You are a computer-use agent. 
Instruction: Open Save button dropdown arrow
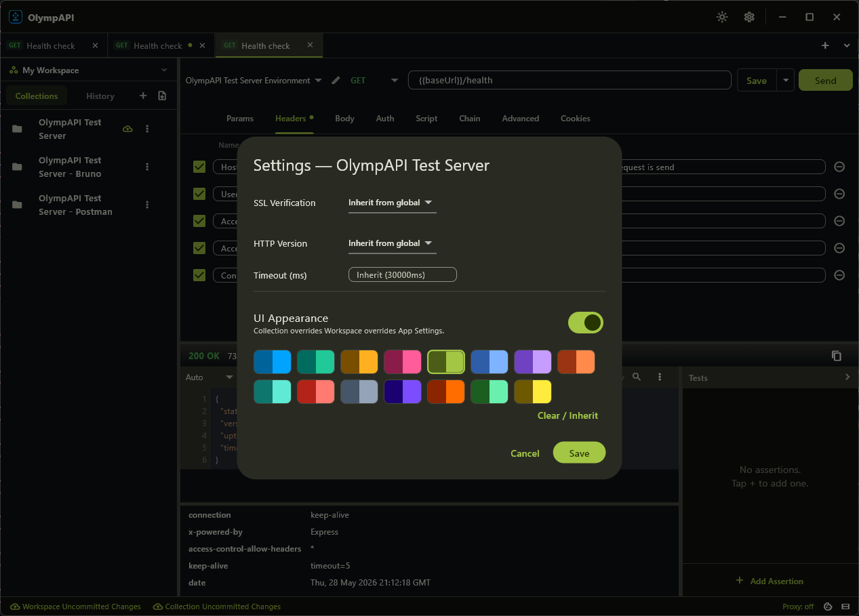click(785, 81)
